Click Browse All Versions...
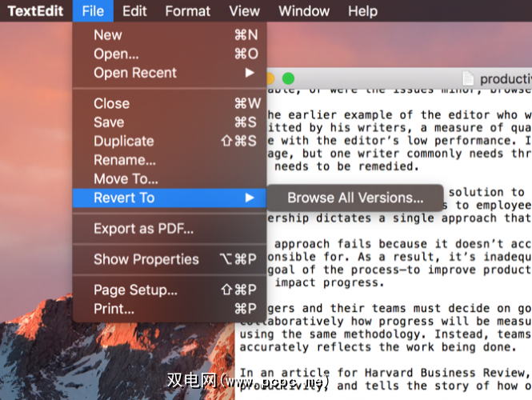Screen dimensions: 532x400 point(355,198)
